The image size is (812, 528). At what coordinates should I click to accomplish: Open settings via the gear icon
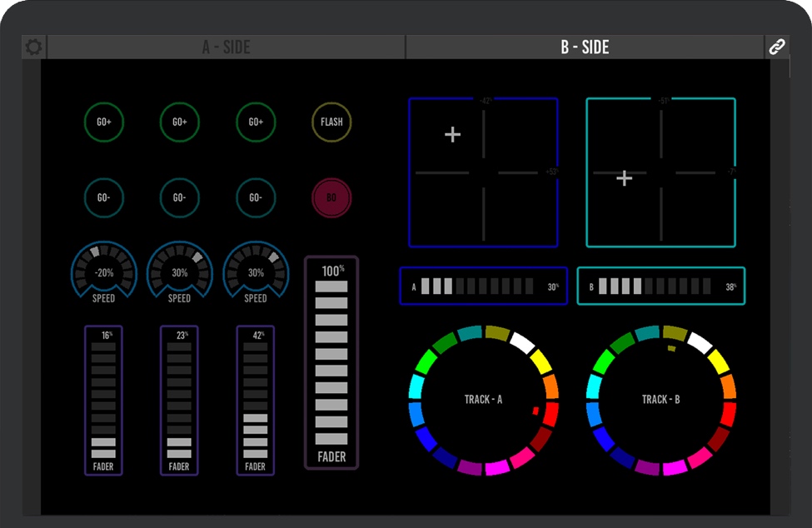(x=33, y=47)
